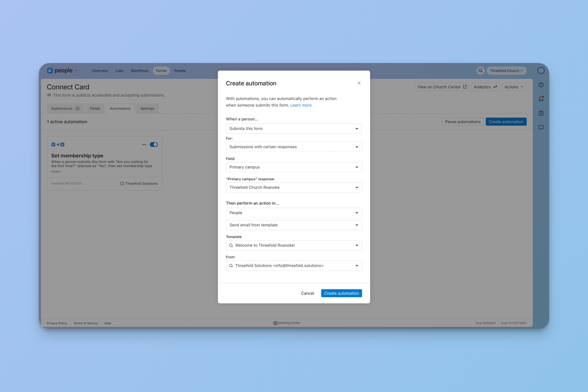Open the 'Welcome to Threefold Roanoke!' template dropdown

(x=294, y=245)
